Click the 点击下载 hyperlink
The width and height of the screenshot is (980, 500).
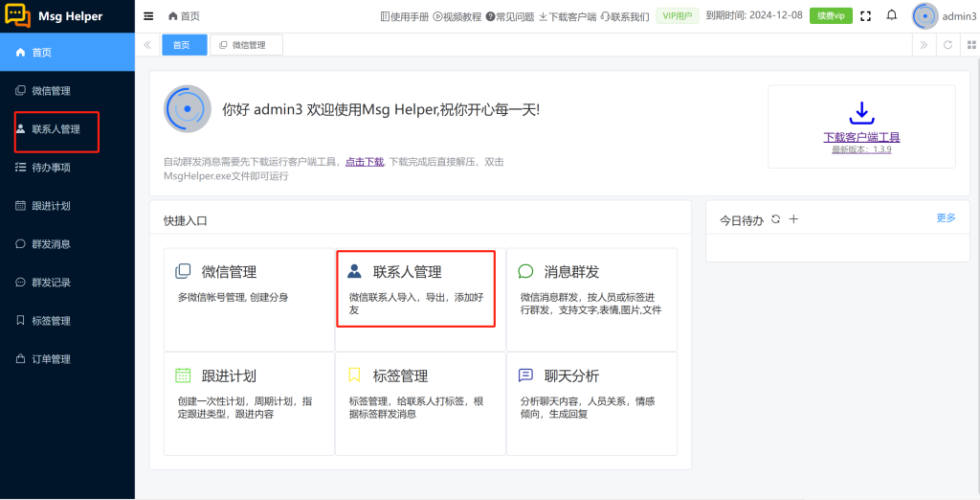tap(365, 162)
